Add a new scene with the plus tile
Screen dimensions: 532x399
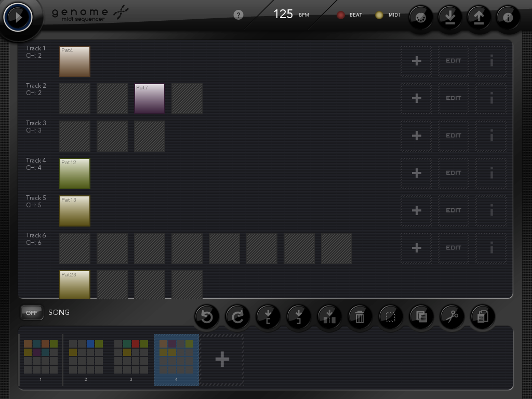(222, 360)
